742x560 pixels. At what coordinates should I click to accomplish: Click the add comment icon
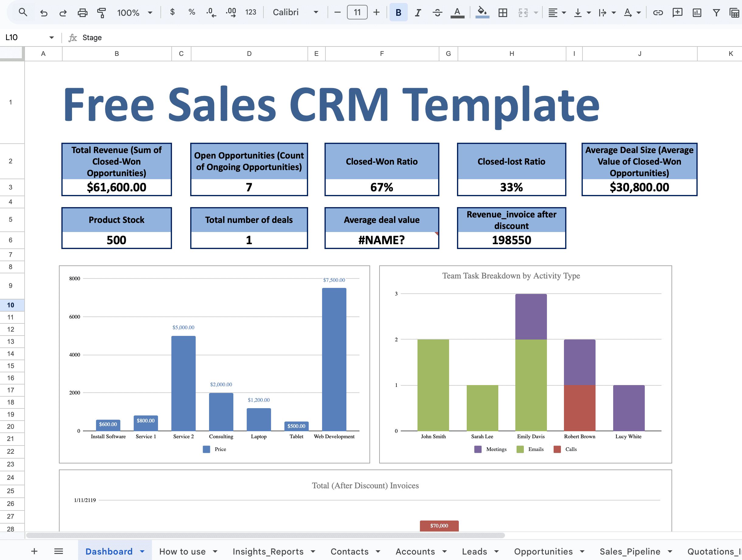(x=677, y=13)
